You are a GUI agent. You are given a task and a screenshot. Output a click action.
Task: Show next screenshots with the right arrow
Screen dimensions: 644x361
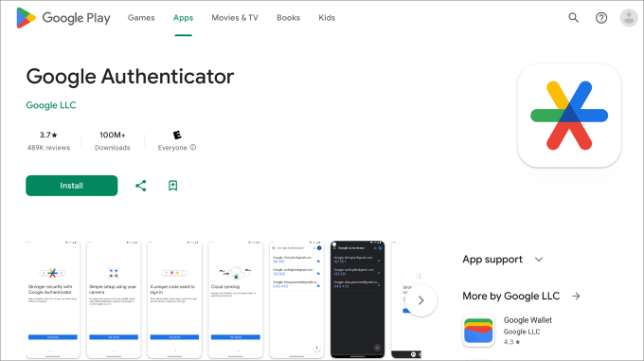click(420, 300)
